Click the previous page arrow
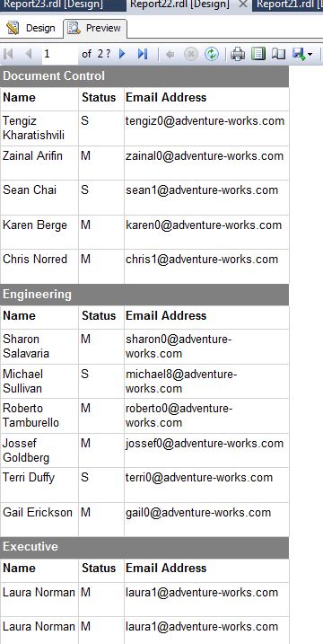Image resolution: width=323 pixels, height=644 pixels. [x=28, y=54]
